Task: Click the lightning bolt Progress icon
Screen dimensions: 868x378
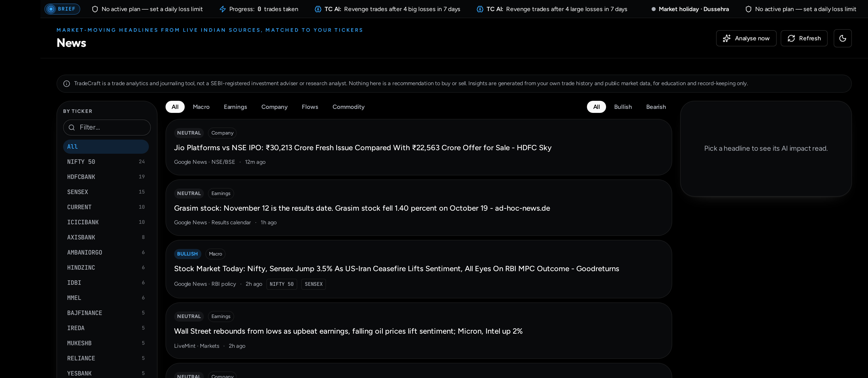Action: 222,9
